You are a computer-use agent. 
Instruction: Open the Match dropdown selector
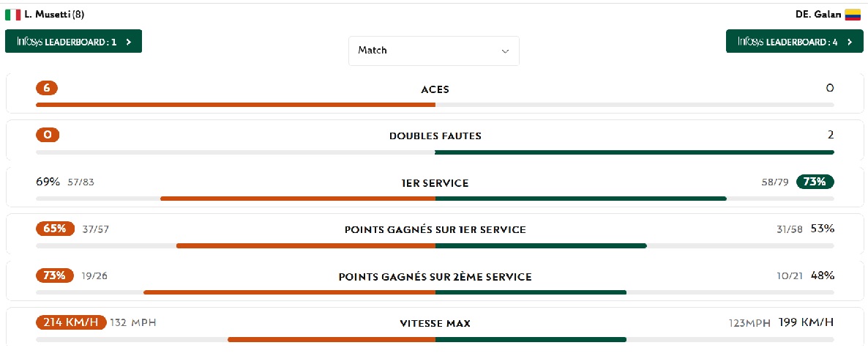pyautogui.click(x=433, y=51)
